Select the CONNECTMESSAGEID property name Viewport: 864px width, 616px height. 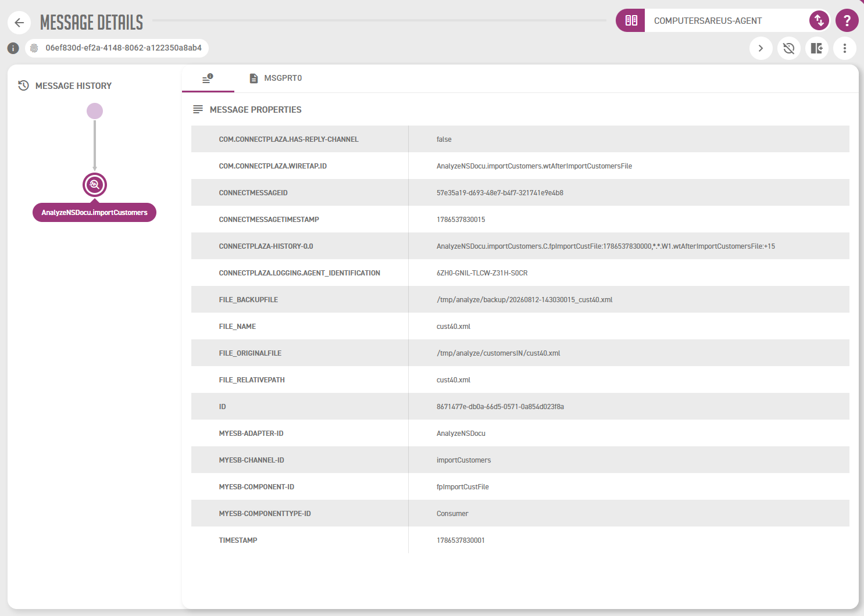click(253, 193)
